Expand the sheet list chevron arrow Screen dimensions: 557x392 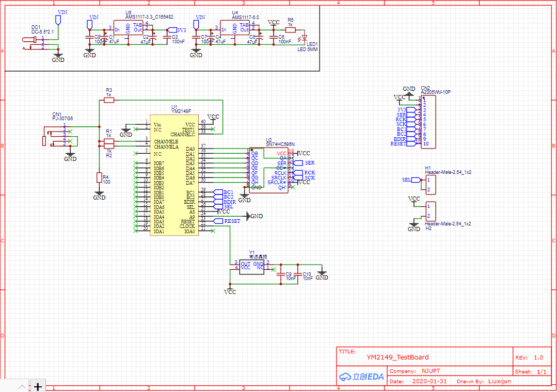pos(22,387)
